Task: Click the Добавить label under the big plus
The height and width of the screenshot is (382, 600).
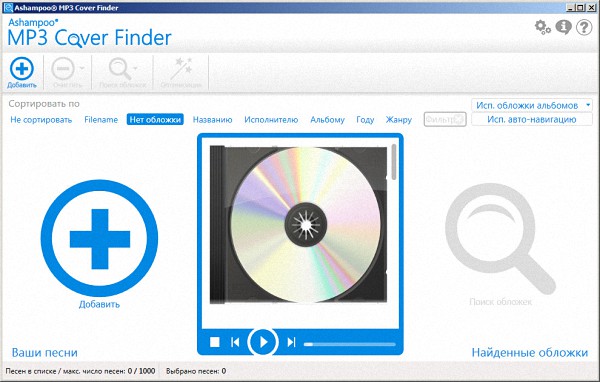Action: click(99, 304)
